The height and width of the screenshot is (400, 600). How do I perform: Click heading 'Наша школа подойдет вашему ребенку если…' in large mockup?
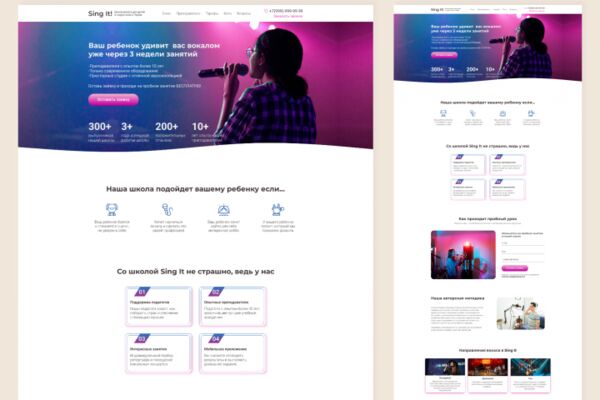196,189
